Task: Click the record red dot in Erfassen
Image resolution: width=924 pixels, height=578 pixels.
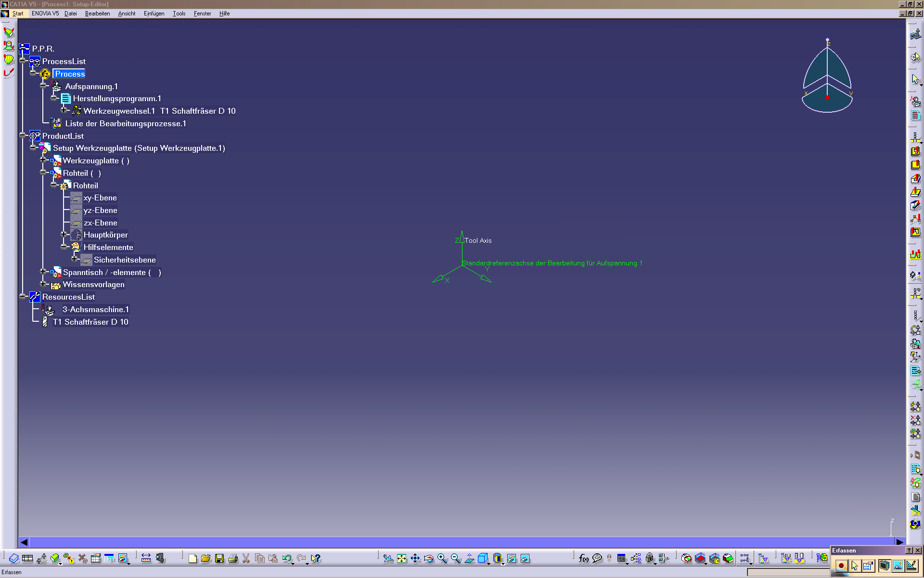Action: click(841, 565)
